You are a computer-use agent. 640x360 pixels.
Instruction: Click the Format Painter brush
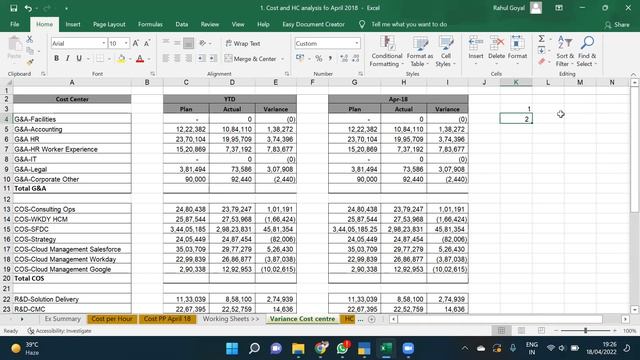coord(29,62)
